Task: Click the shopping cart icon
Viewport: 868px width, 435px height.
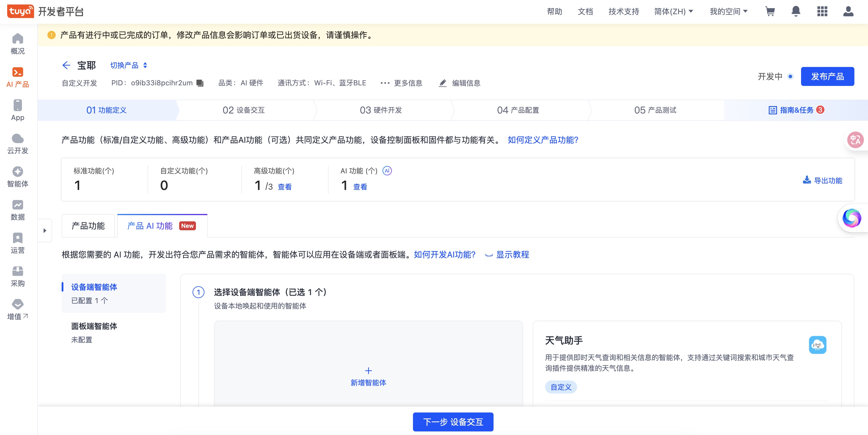Action: [x=770, y=12]
